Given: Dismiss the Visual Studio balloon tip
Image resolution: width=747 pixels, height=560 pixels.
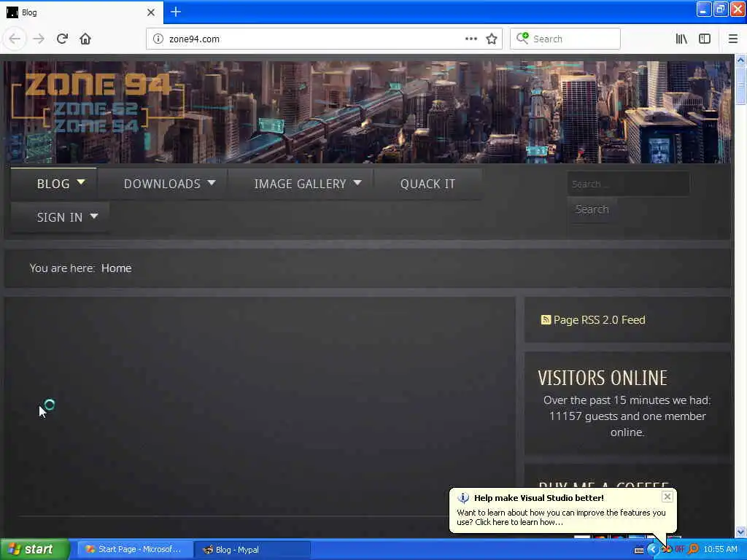Looking at the screenshot, I should coord(667,497).
